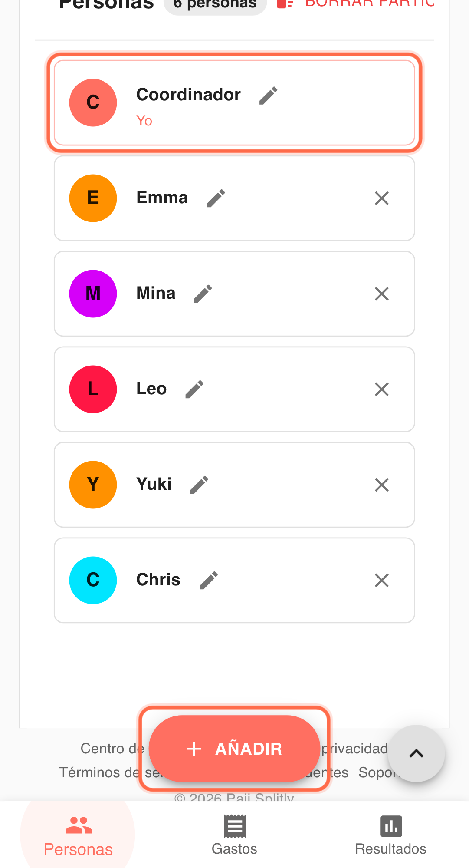Select the Personas tab
Image resolution: width=469 pixels, height=868 pixels.
[x=78, y=835]
